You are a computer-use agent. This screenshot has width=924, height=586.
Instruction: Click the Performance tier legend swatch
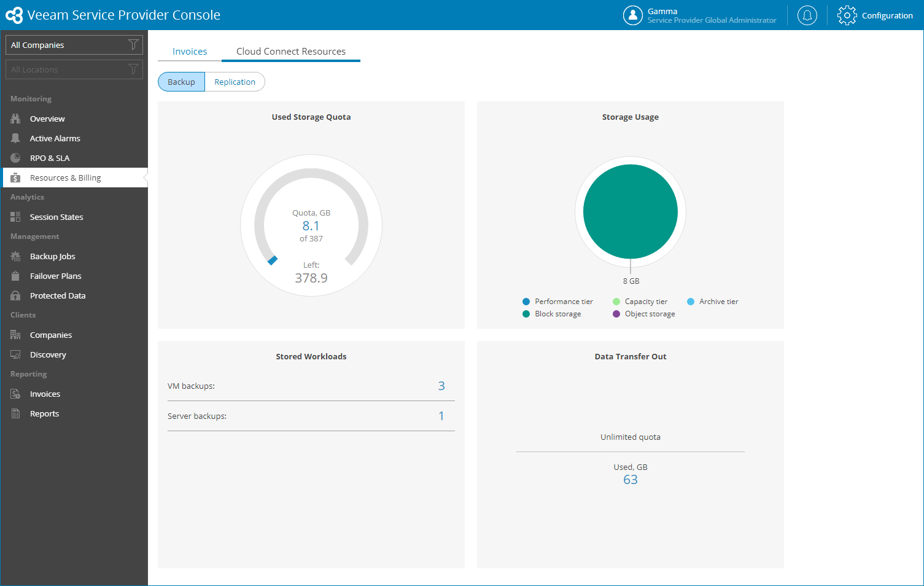pos(526,302)
